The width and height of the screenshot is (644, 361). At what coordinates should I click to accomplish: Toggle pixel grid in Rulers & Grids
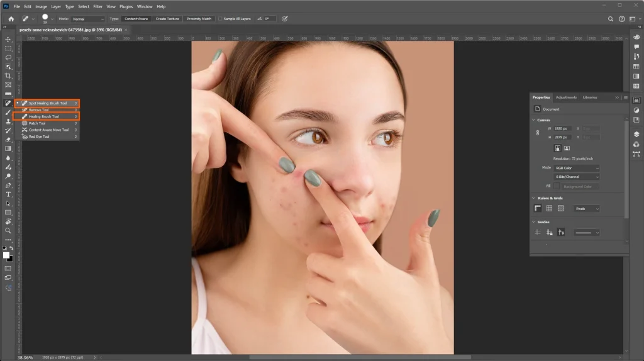tap(560, 209)
